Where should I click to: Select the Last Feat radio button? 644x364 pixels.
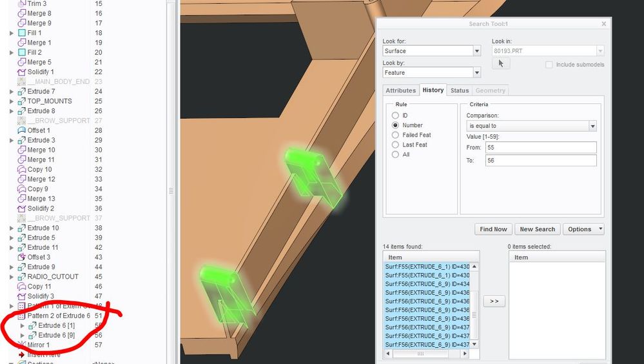[395, 145]
